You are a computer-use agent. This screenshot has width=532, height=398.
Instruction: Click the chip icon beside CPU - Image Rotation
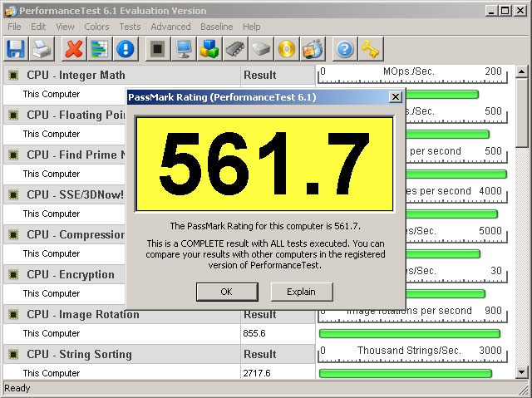13,314
